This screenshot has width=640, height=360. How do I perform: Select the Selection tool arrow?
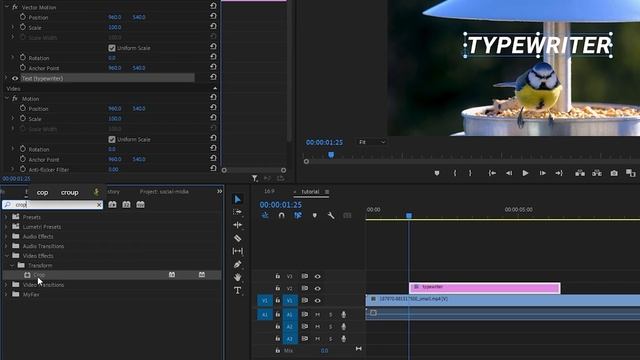[x=238, y=199]
